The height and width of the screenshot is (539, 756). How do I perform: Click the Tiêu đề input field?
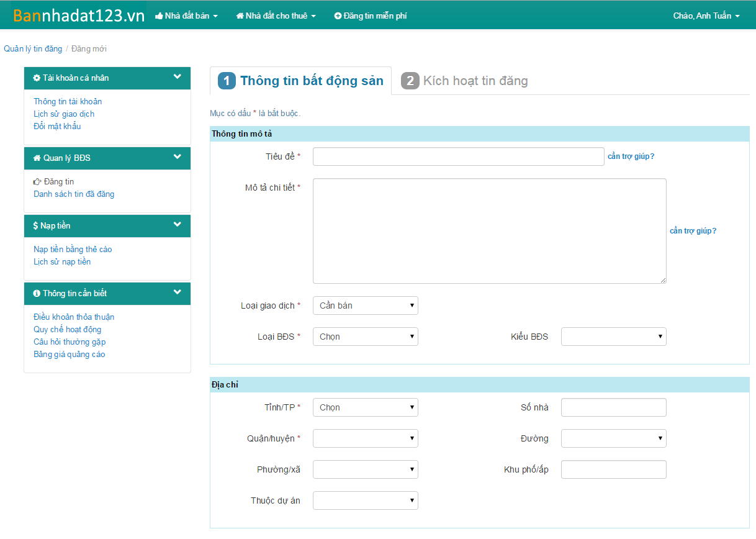tap(458, 156)
